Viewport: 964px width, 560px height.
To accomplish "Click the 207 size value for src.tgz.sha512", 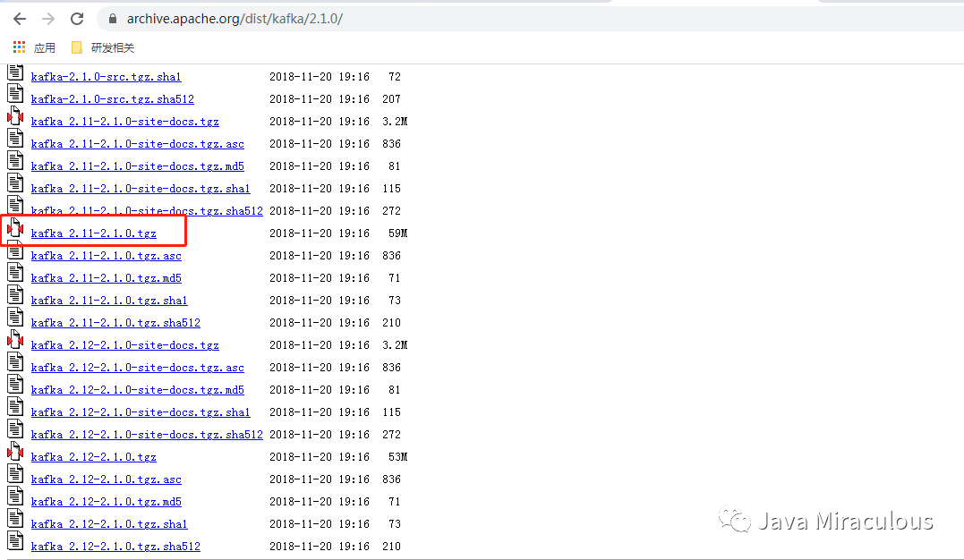I will tap(392, 99).
